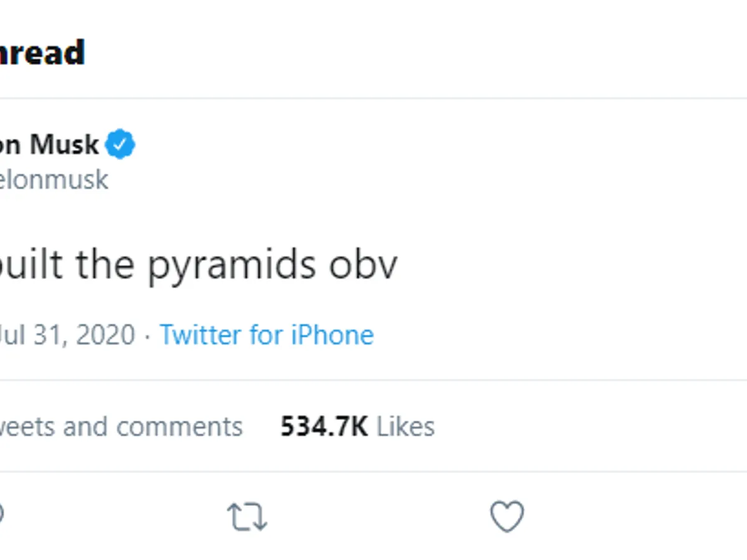The width and height of the screenshot is (747, 560).
Task: Click the Thread heading text
Action: coord(42,52)
